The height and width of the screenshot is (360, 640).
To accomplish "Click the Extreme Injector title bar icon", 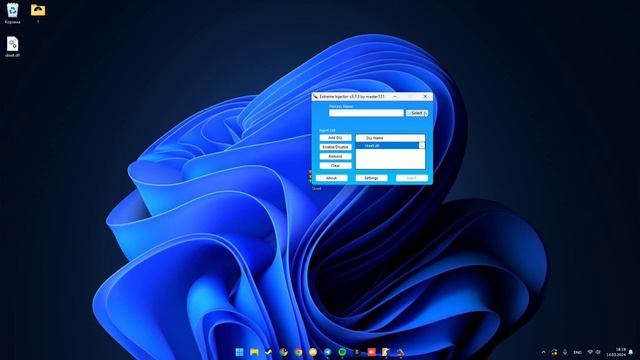I will pyautogui.click(x=315, y=97).
